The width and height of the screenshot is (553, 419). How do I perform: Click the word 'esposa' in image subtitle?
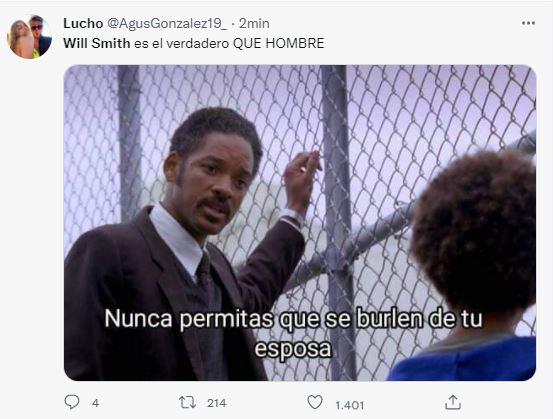click(293, 349)
